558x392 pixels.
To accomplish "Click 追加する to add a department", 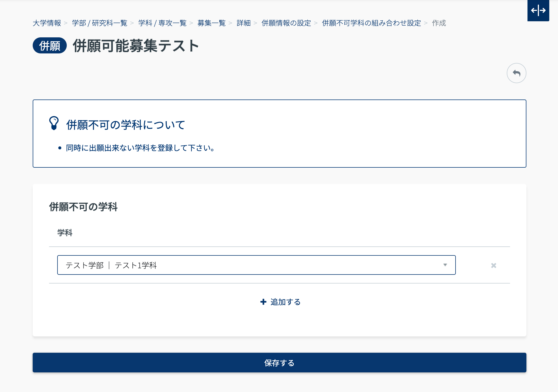I will 285,302.
